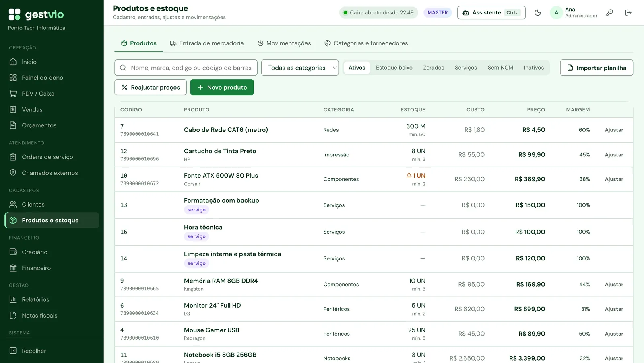Open Relatórios in the sidebar
This screenshot has width=644, height=363.
(52, 299)
